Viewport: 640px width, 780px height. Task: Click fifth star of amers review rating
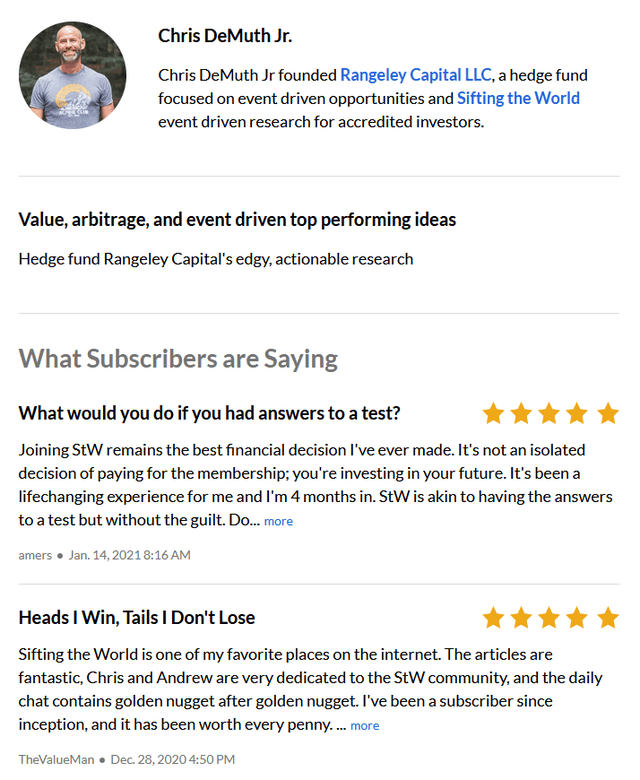click(607, 413)
